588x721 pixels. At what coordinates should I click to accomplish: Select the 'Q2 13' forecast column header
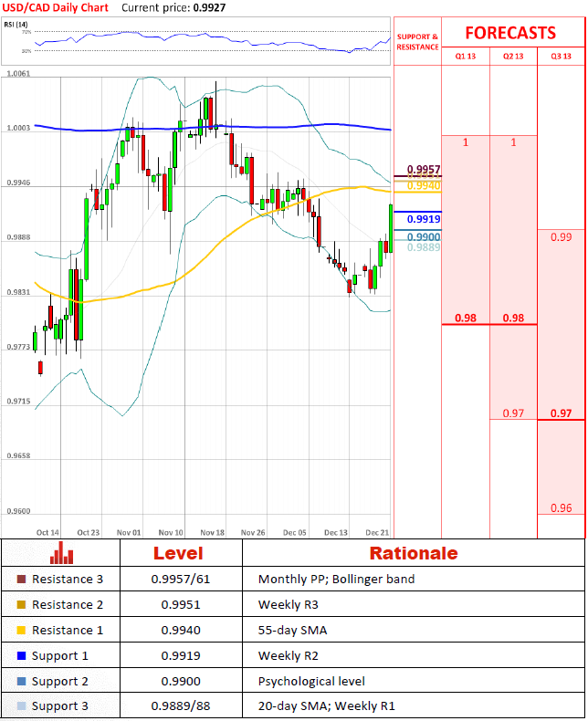513,56
